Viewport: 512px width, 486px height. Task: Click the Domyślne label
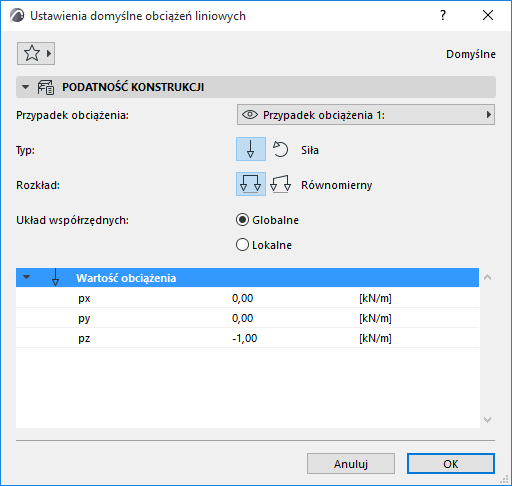point(471,54)
